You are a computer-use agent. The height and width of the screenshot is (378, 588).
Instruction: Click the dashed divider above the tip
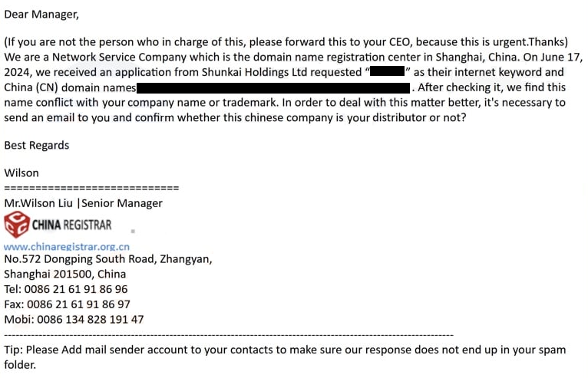(229, 335)
